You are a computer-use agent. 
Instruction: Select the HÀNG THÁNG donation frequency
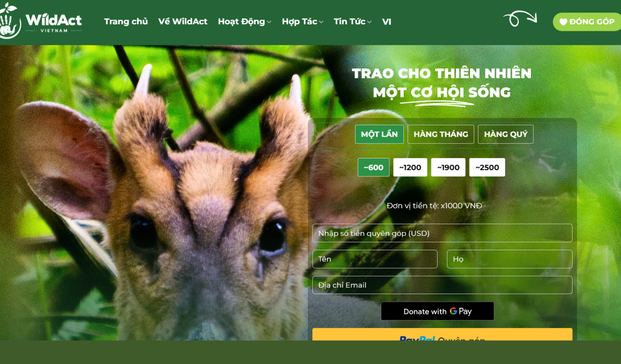[x=441, y=134]
